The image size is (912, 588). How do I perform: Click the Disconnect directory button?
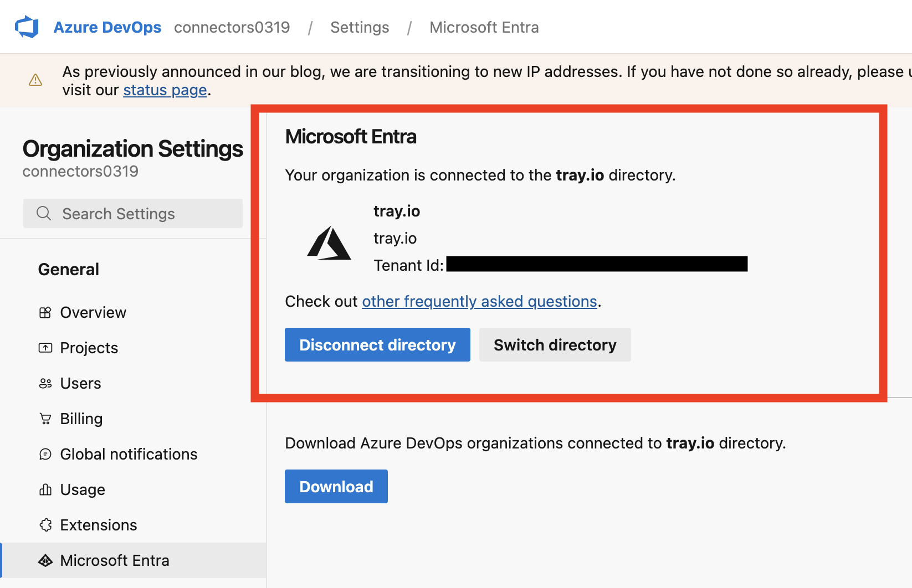click(x=377, y=344)
